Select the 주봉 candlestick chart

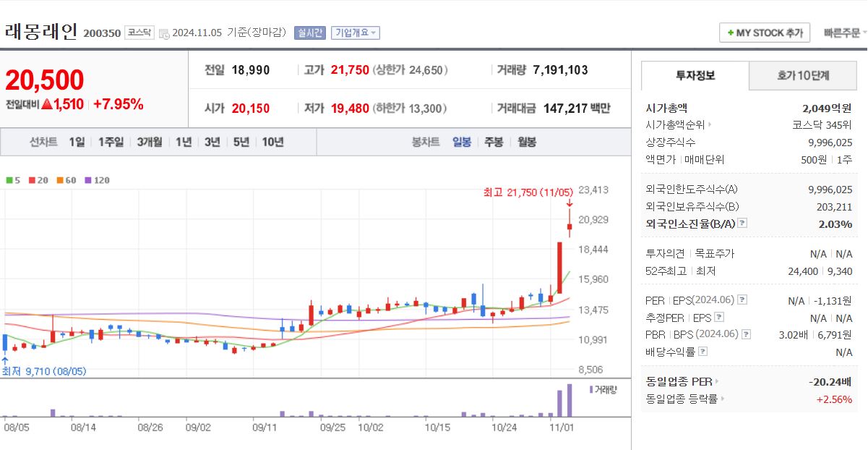click(x=494, y=142)
